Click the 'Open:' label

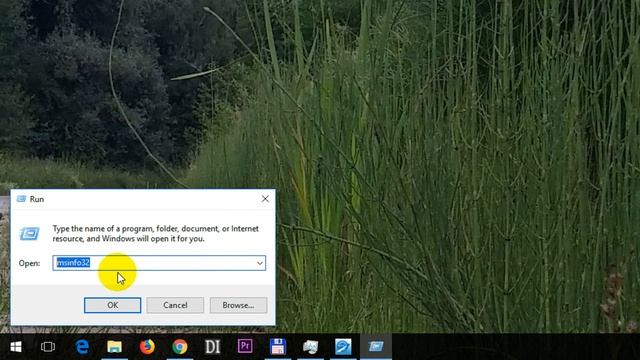(29, 263)
